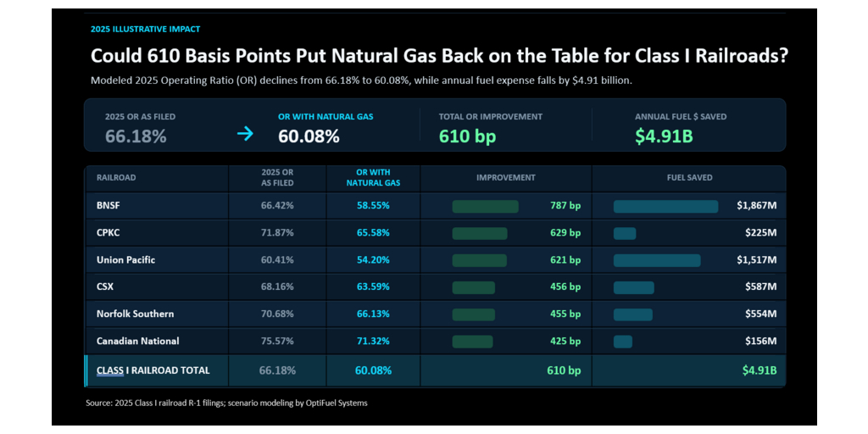This screenshot has height=434, width=868.
Task: Click the source footnote text
Action: click(x=226, y=403)
